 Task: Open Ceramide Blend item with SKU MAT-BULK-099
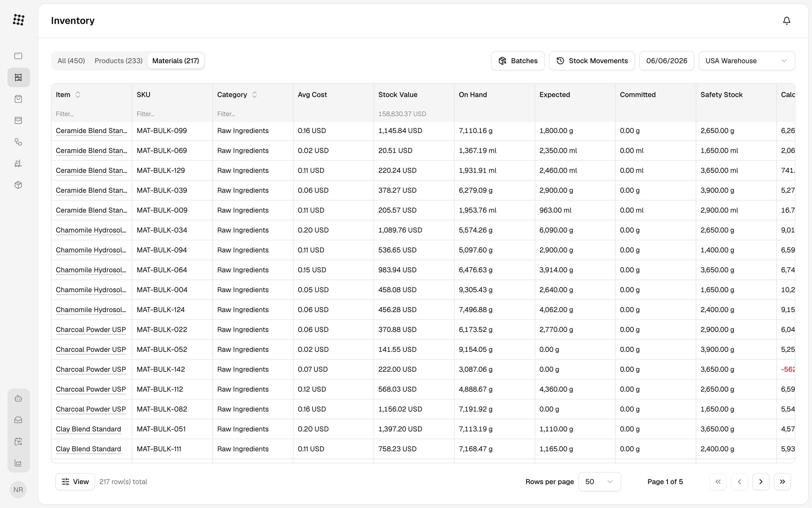(91, 131)
